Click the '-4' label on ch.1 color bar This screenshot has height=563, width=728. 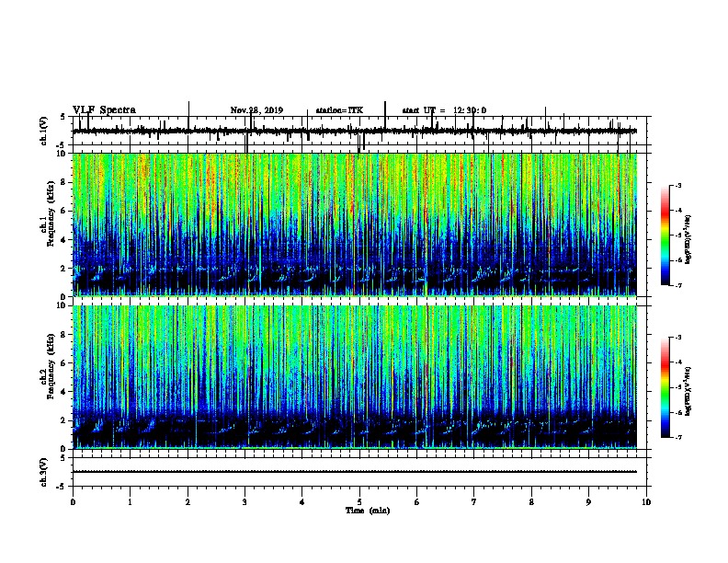pos(677,211)
